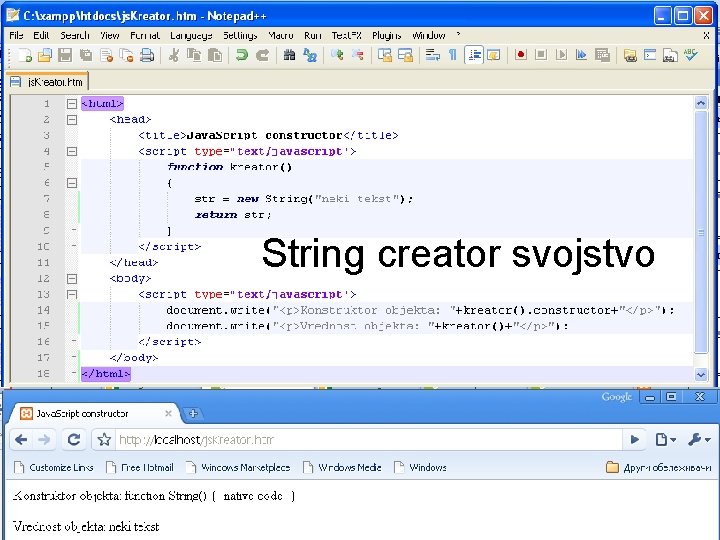720x540 pixels.
Task: Open a new Chrome tab
Action: click(x=193, y=413)
